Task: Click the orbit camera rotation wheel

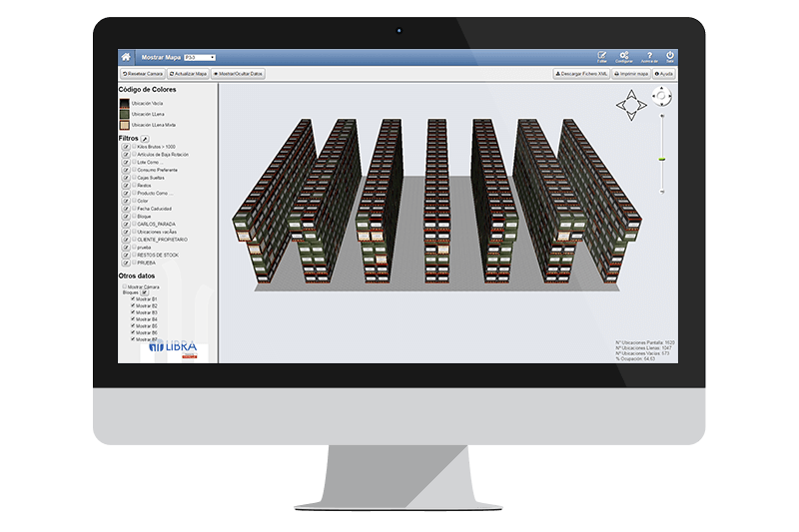Action: [661, 97]
